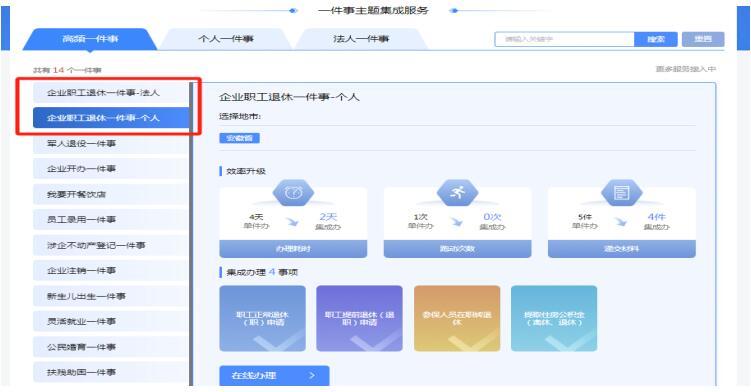Open 涉企不动产登记一件事 item
Screen dimensions: 751x392
pyautogui.click(x=111, y=245)
